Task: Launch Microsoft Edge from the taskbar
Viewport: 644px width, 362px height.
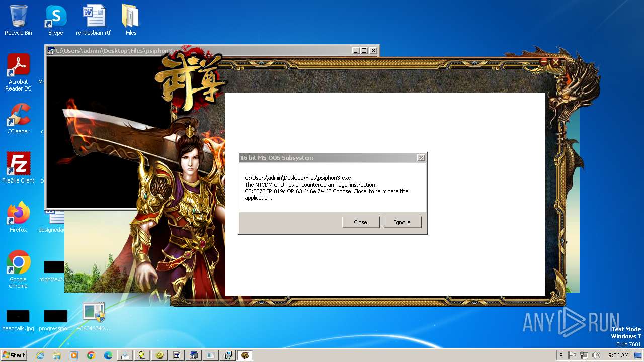Action: point(108,355)
